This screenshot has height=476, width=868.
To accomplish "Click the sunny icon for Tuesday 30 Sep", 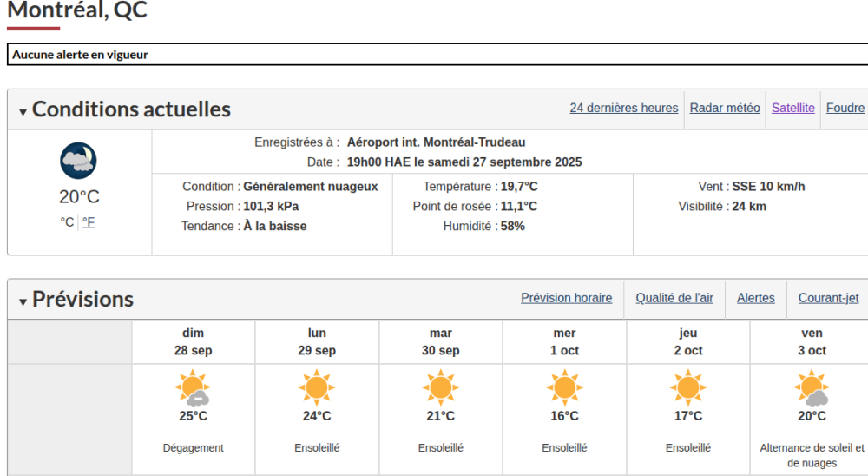I will coord(440,387).
